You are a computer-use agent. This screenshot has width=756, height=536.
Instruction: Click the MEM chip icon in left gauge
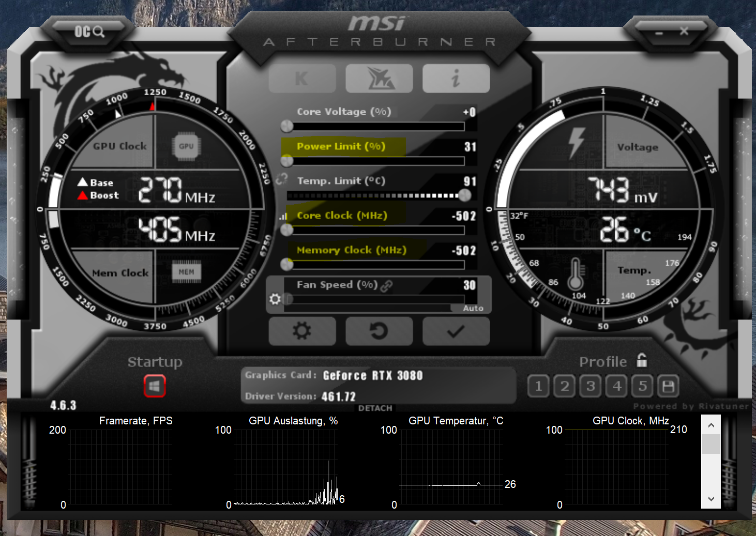(186, 272)
